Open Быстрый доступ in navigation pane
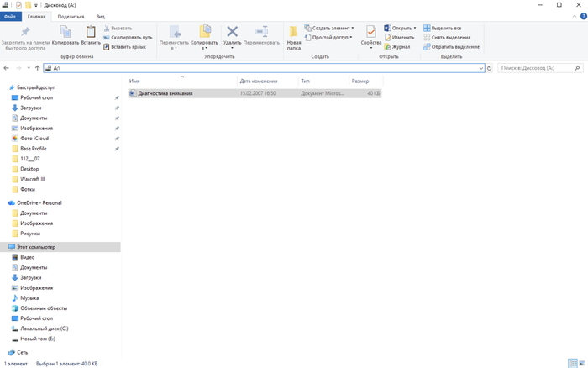Viewport: 588px width, 368px height. [x=36, y=87]
